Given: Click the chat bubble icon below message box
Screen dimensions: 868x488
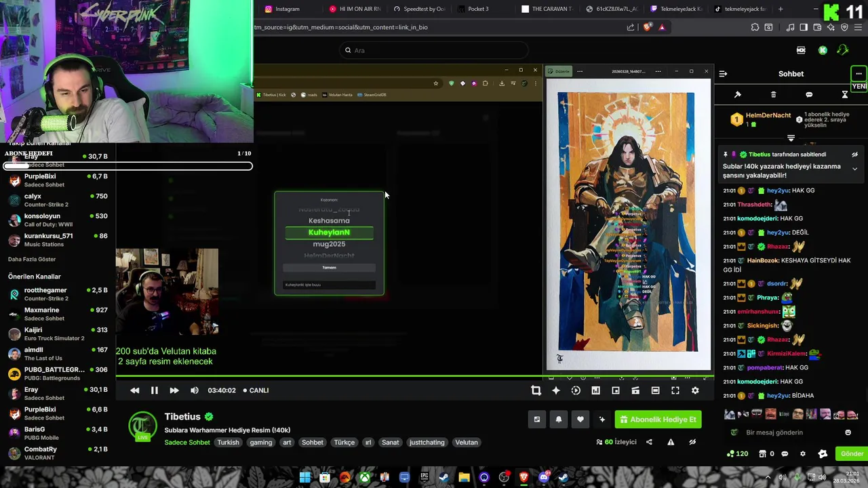Looking at the screenshot, I should pyautogui.click(x=785, y=454).
